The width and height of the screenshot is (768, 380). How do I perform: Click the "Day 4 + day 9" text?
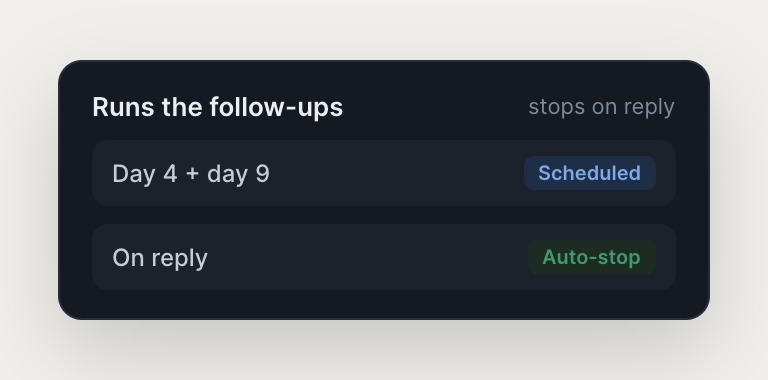pos(191,173)
